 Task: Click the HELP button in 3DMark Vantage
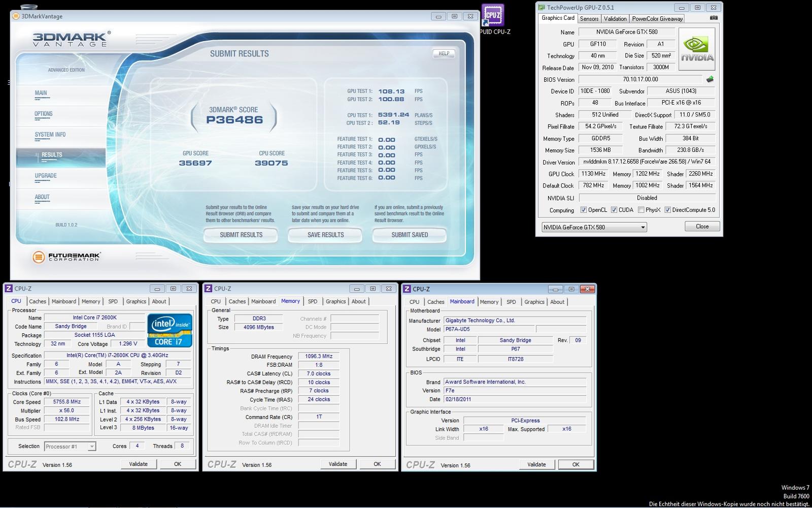(444, 53)
